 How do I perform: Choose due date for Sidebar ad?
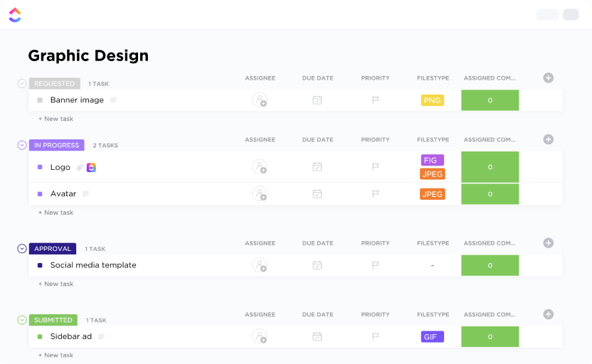(x=317, y=336)
